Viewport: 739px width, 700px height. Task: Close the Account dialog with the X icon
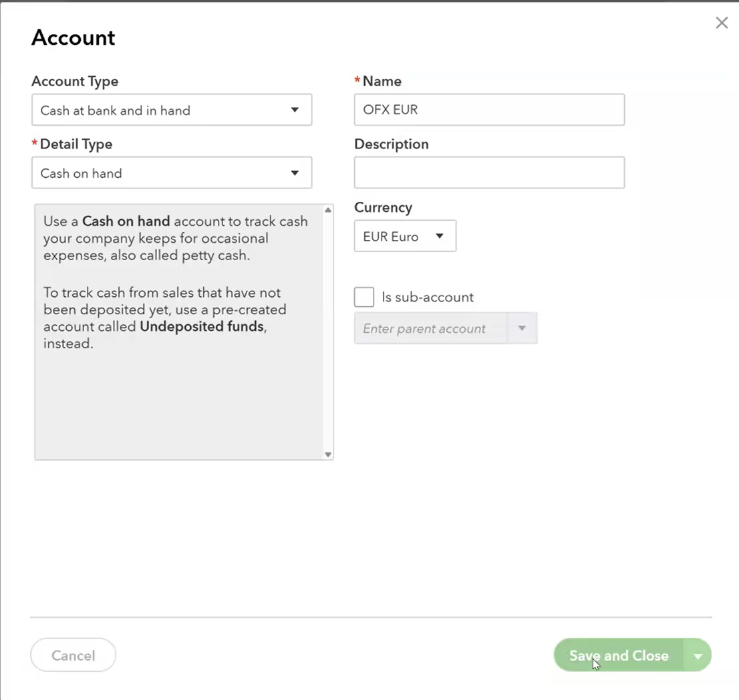pyautogui.click(x=722, y=23)
